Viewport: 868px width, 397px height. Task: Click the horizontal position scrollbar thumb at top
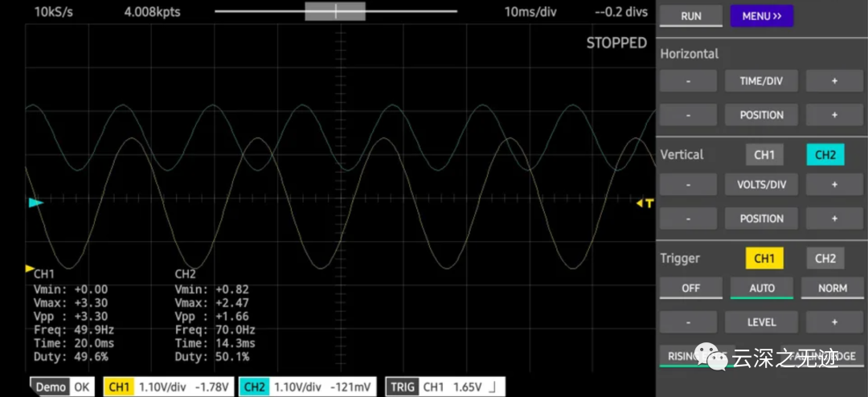point(335,11)
